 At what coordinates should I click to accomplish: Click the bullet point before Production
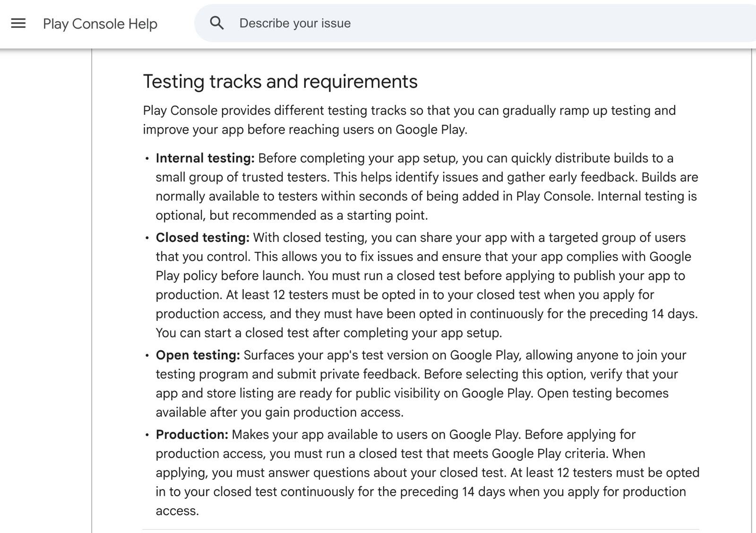click(x=147, y=435)
